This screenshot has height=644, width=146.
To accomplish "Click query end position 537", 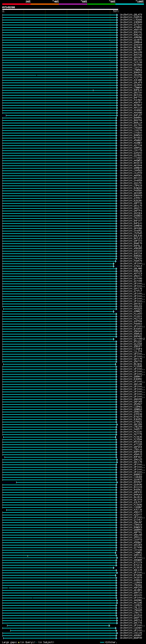I will pos(115,11).
